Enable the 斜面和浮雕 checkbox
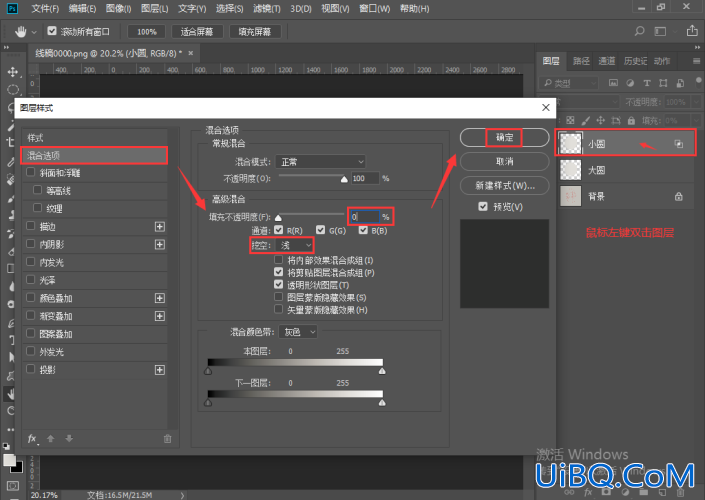The height and width of the screenshot is (500, 705). (x=31, y=172)
